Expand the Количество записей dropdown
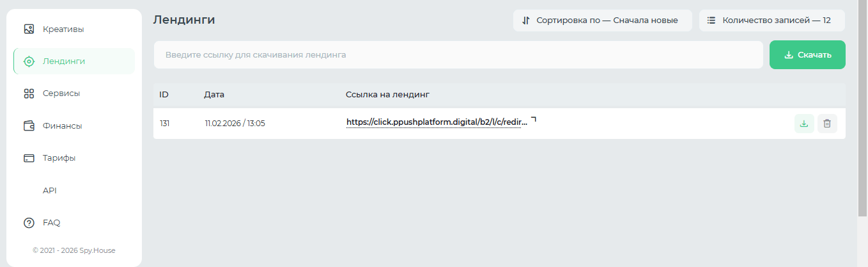 click(x=771, y=20)
